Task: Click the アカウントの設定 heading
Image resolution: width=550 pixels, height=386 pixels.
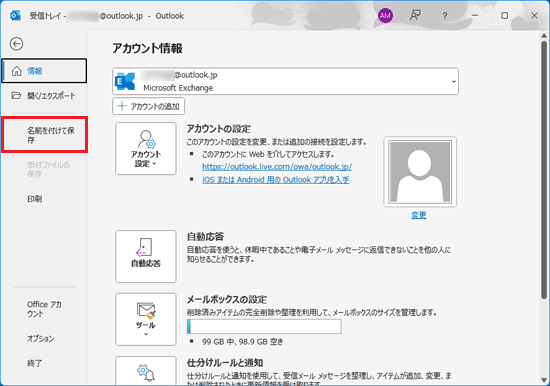Action: 219,129
